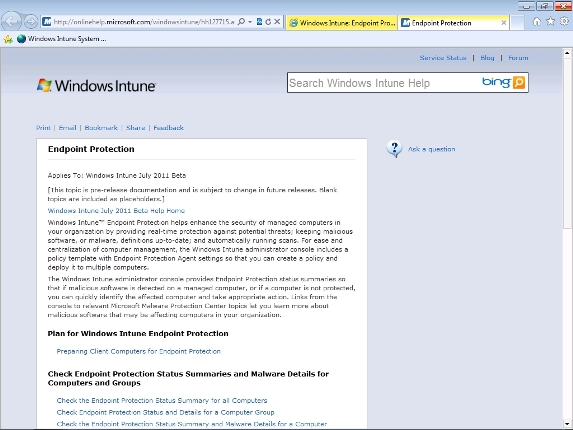Open the address bar autocomplete dropdown arrow
This screenshot has height=430, width=573.
[x=250, y=22]
